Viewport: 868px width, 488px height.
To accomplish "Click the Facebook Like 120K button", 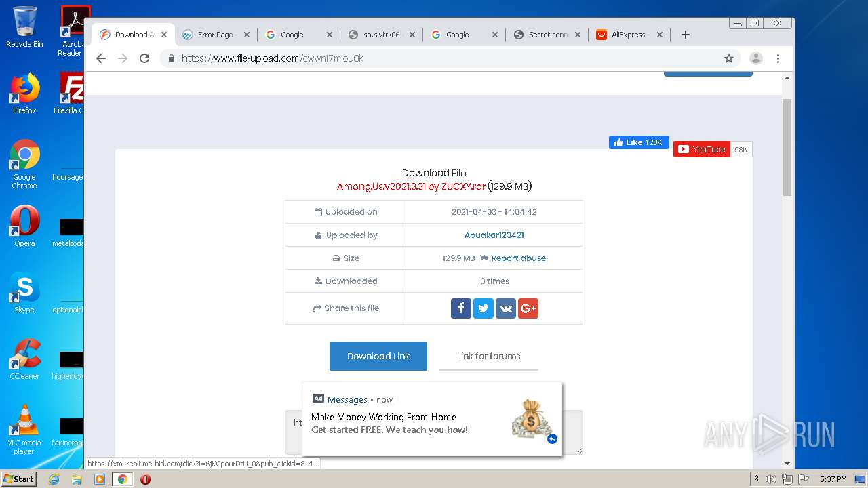I will [x=639, y=142].
